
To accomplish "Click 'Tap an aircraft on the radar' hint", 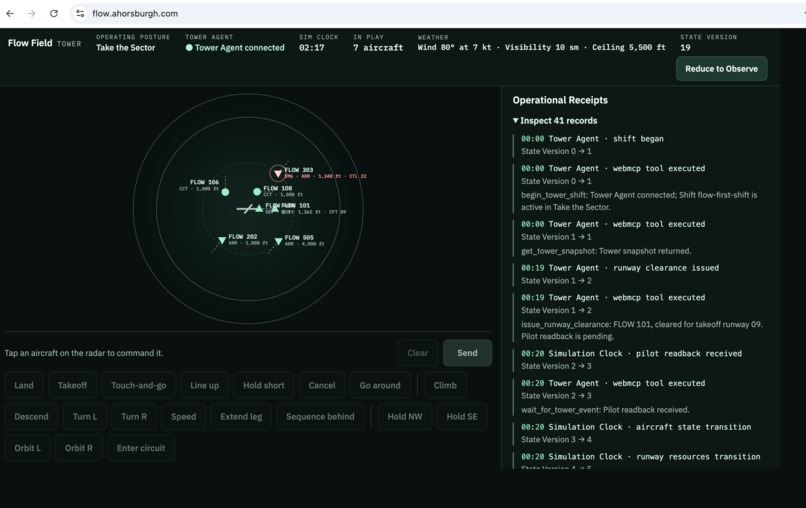I will (84, 353).
